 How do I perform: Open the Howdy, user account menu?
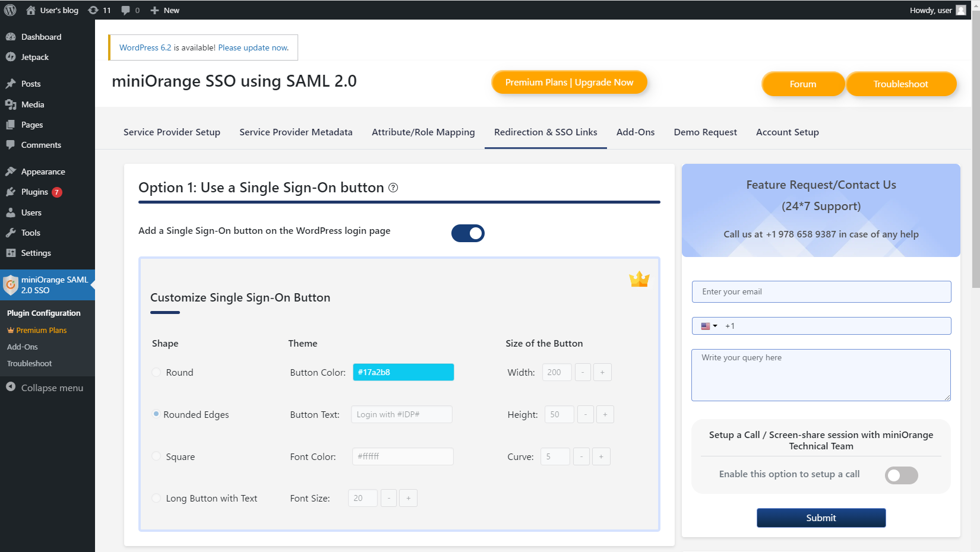pyautogui.click(x=937, y=9)
